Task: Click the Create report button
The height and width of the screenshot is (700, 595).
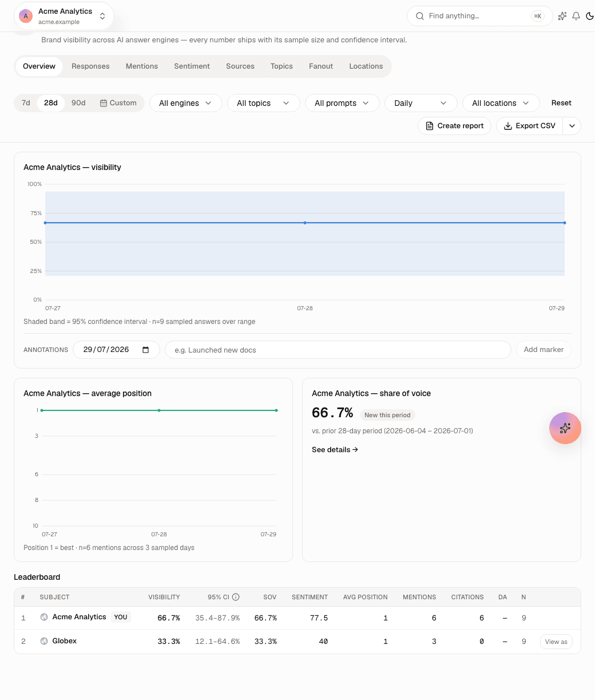Action: point(455,126)
